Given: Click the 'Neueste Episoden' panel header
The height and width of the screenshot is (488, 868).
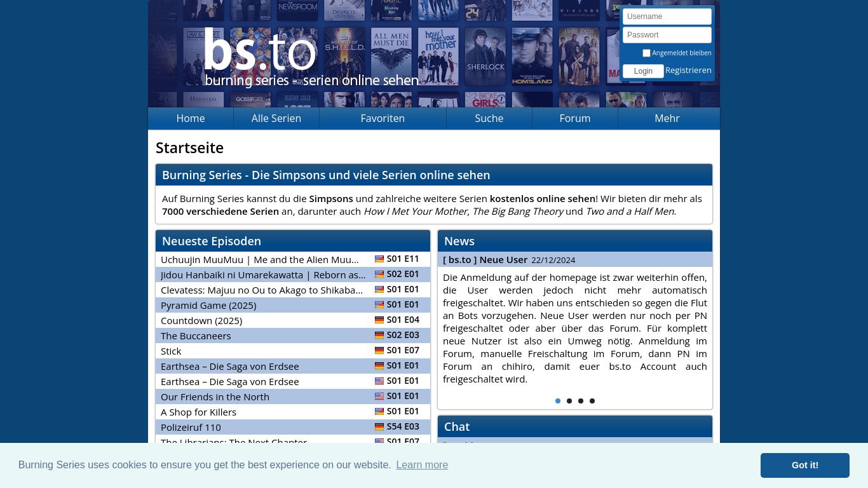Looking at the screenshot, I should (293, 241).
